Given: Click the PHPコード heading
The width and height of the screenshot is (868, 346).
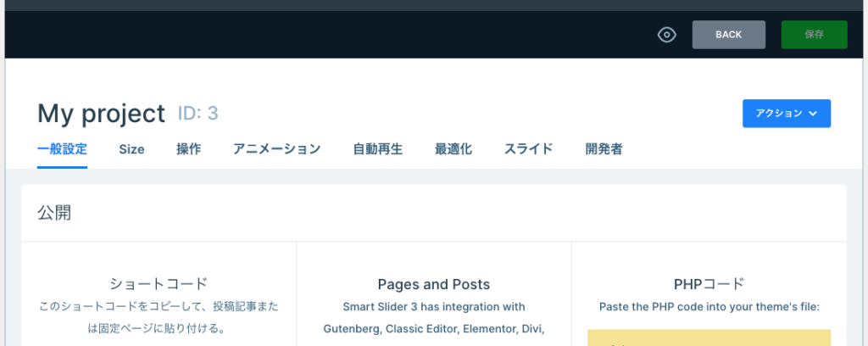Looking at the screenshot, I should pyautogui.click(x=708, y=284).
